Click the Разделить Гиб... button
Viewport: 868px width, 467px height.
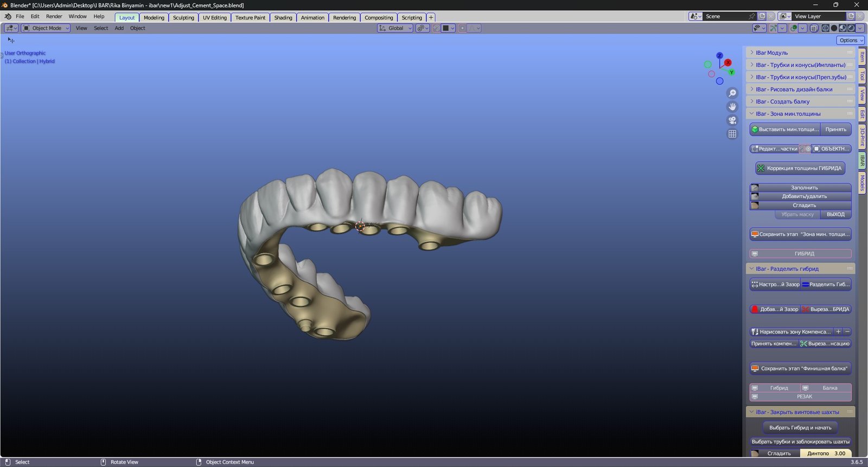tap(826, 284)
